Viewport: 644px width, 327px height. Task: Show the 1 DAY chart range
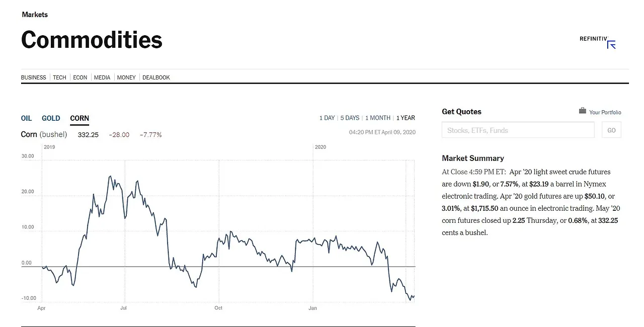pyautogui.click(x=327, y=118)
